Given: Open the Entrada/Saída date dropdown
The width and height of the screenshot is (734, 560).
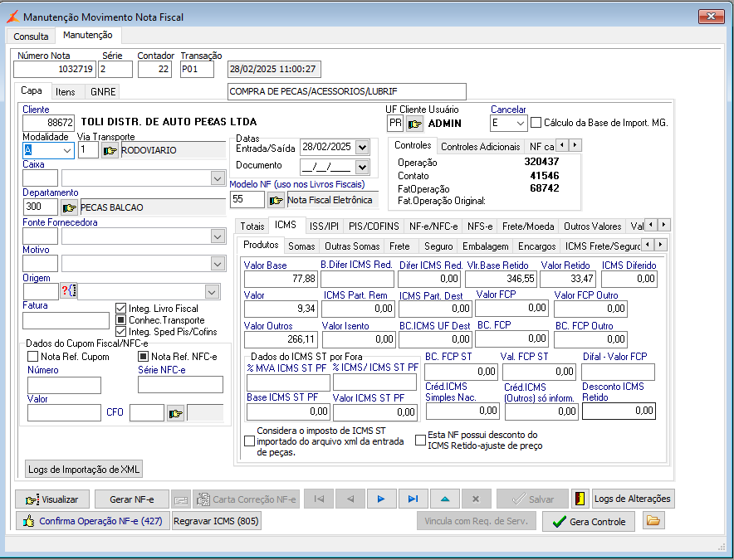Looking at the screenshot, I should coord(361,147).
